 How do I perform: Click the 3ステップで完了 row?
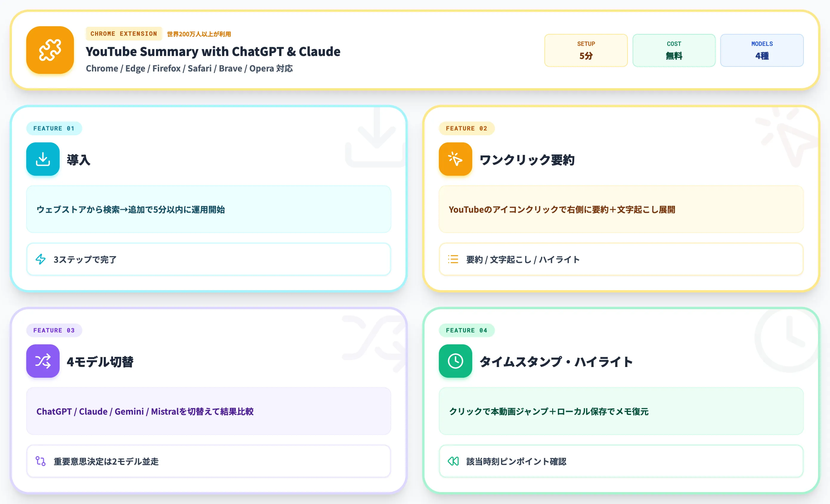(x=208, y=259)
